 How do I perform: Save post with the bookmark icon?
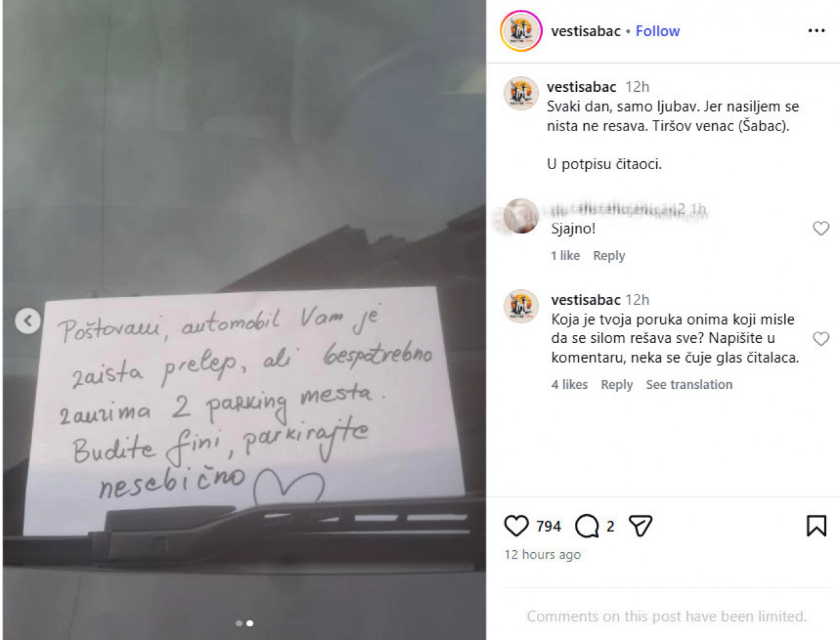(x=816, y=526)
